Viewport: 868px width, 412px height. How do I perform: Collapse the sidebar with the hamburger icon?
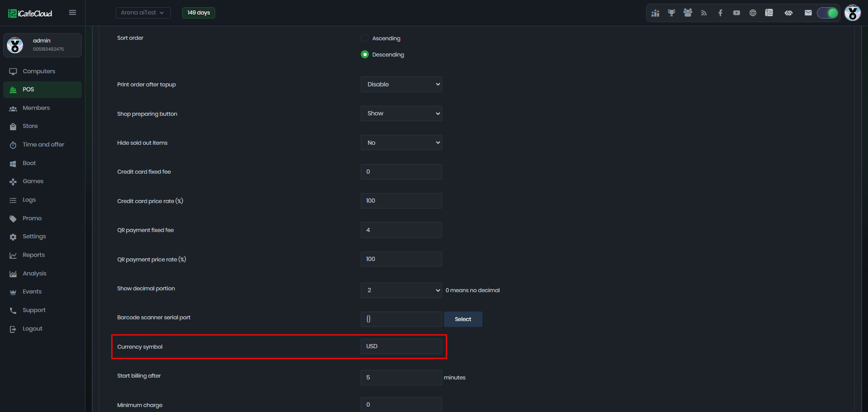pyautogui.click(x=72, y=13)
